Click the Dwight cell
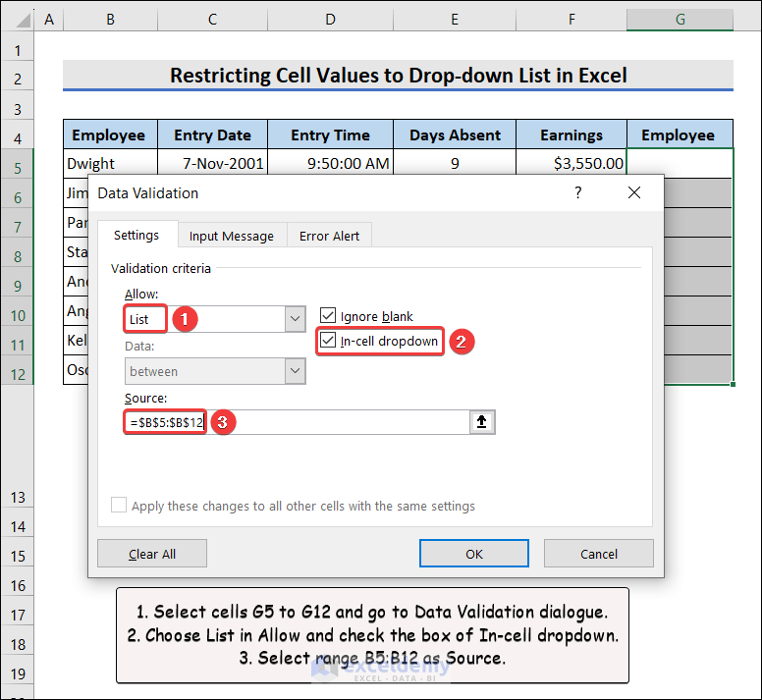Viewport: 762px width, 700px height. (x=110, y=163)
